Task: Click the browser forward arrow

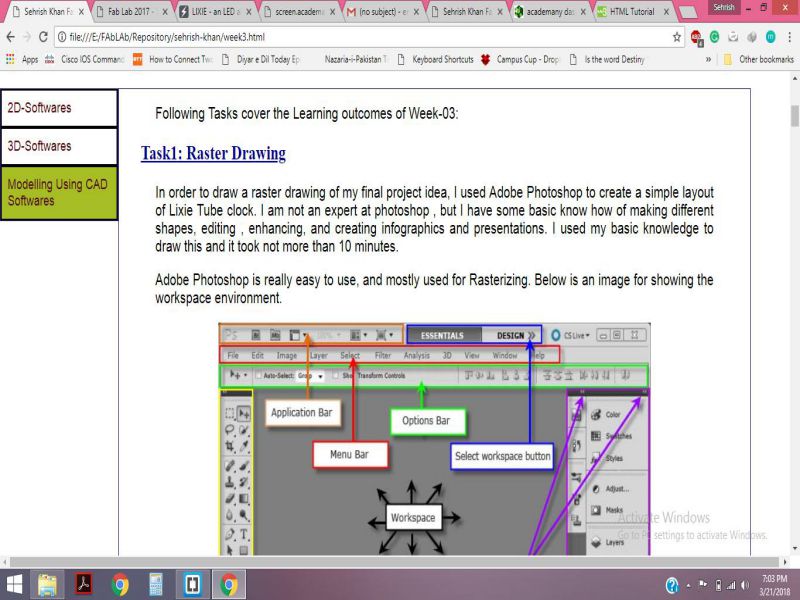Action: point(27,37)
